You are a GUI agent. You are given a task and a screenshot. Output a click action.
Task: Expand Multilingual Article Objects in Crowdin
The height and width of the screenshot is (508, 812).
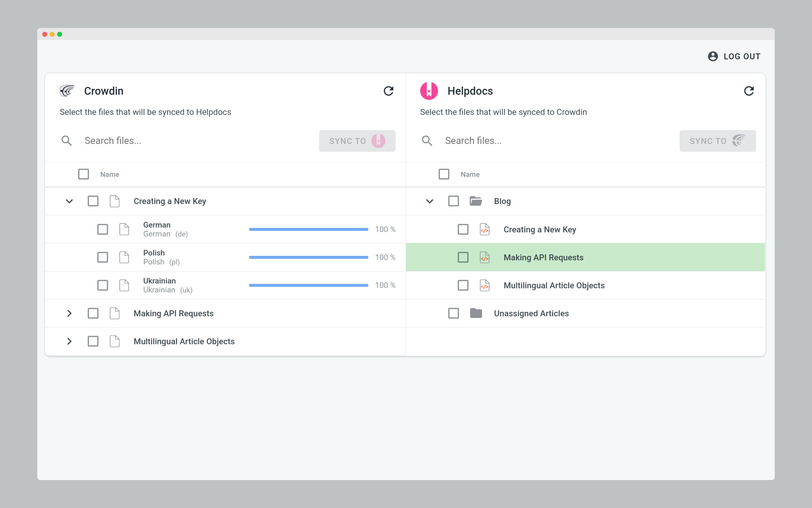point(69,341)
